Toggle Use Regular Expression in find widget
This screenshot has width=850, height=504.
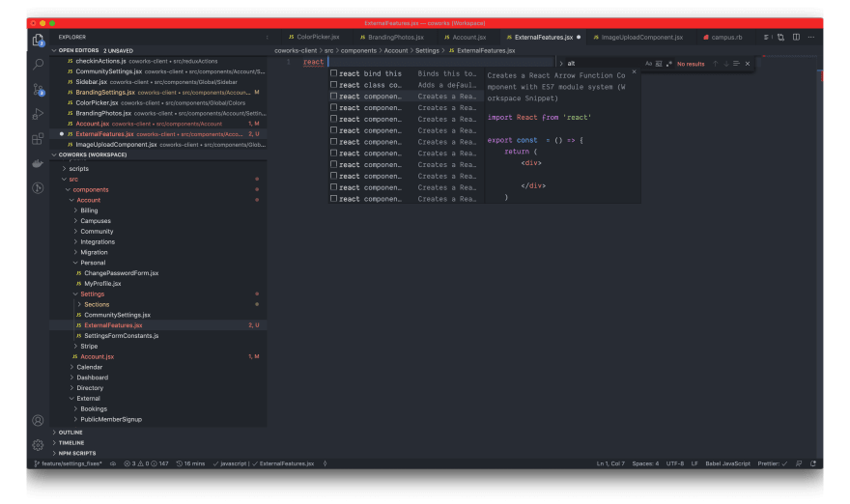coord(669,64)
